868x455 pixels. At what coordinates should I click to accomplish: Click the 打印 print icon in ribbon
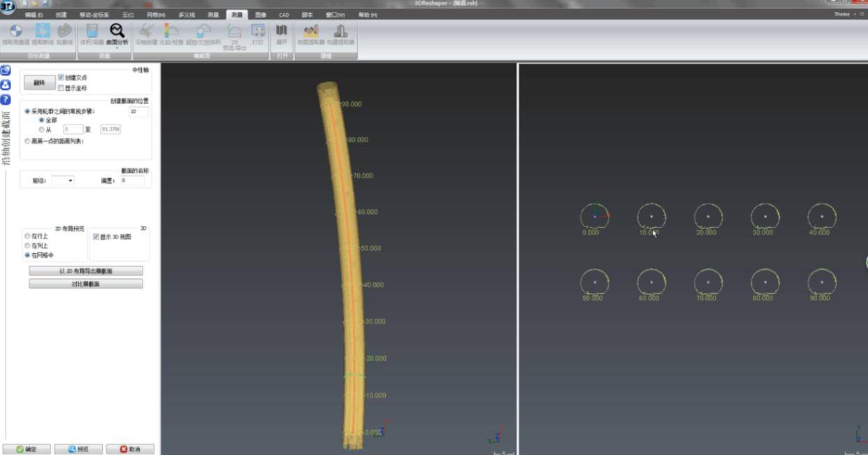tap(258, 31)
